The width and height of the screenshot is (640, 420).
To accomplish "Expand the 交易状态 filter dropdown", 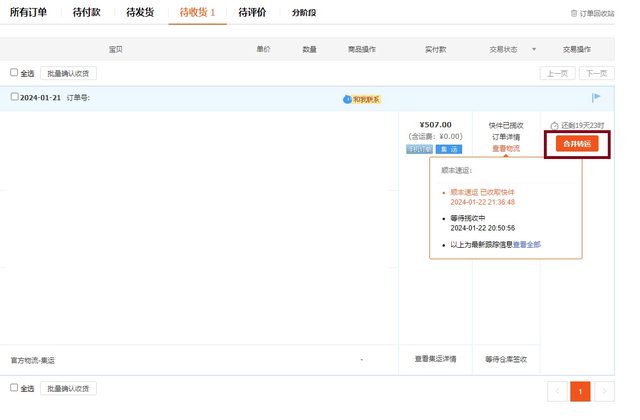I will tap(534, 48).
